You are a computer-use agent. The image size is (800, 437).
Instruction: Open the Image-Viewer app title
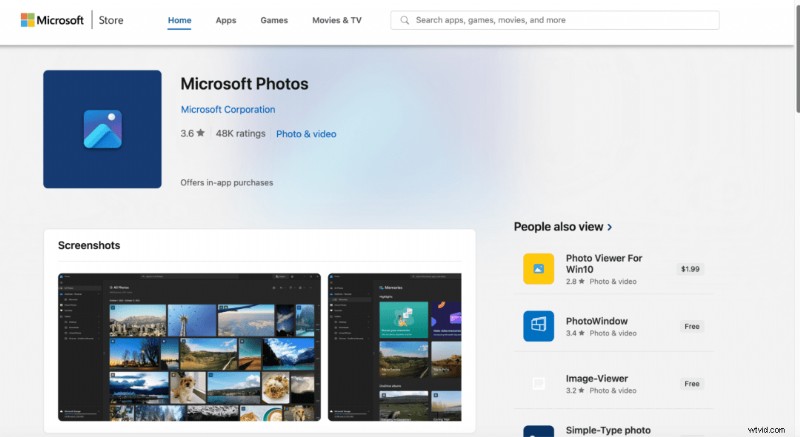596,378
